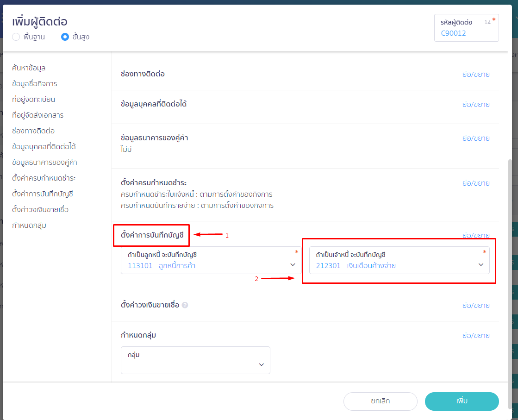Open the ถ้าเป็นเจ้าหนี้ จะบันทึกบัญชี dropdown
The width and height of the screenshot is (518, 420).
coord(399,260)
